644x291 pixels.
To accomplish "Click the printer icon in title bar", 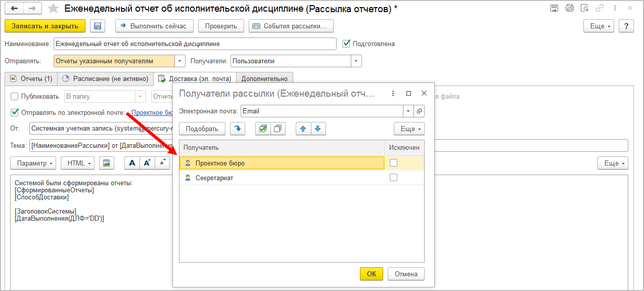I will tap(570, 8).
